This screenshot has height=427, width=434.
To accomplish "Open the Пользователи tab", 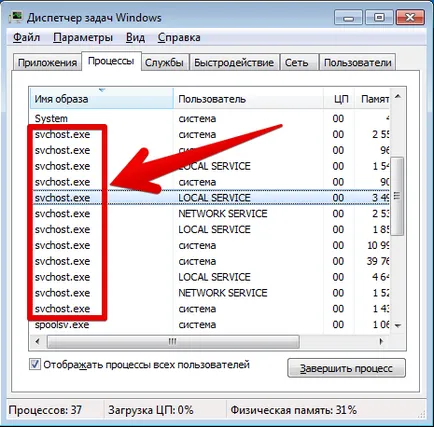I will (x=357, y=62).
